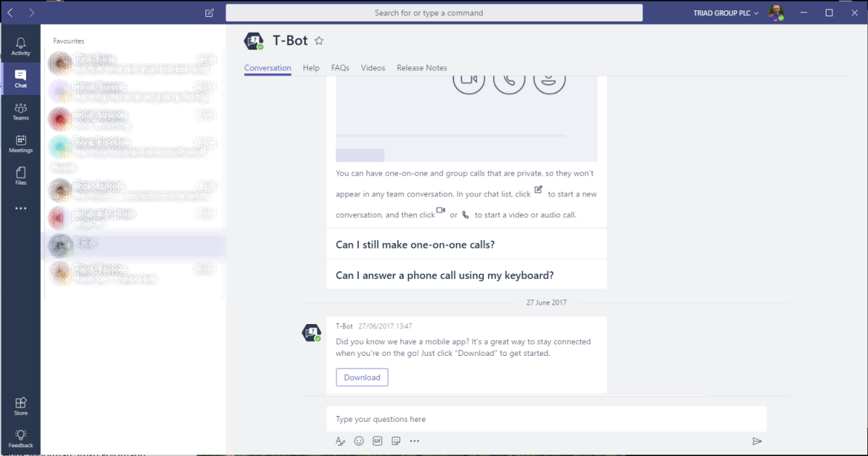Start a new chat with compose icon
Image resolution: width=868 pixels, height=456 pixels.
[x=209, y=13]
